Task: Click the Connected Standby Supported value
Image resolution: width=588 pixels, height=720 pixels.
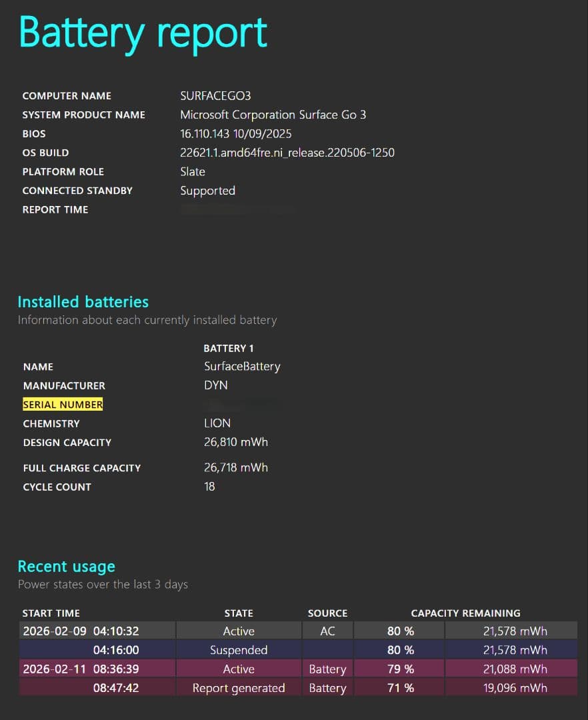Action: 207,191
